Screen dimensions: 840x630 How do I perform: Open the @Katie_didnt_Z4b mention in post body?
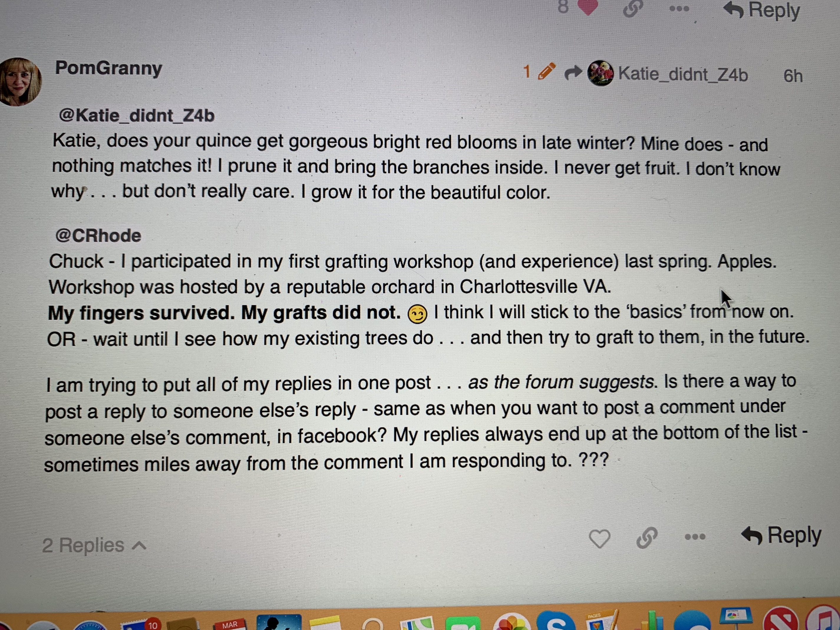click(x=137, y=116)
